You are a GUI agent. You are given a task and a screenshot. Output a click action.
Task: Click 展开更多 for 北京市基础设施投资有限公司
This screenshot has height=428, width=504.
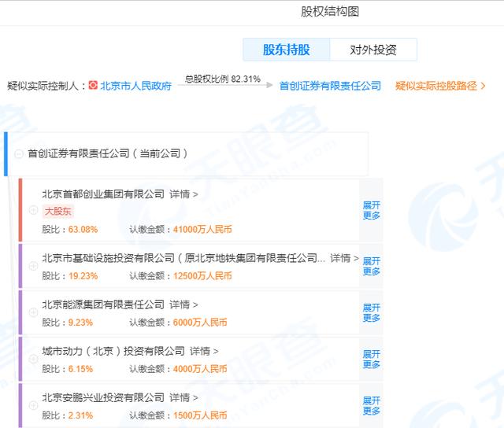click(x=371, y=266)
